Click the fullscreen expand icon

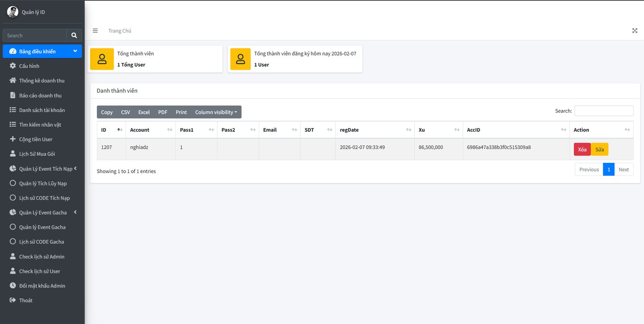pyautogui.click(x=635, y=31)
